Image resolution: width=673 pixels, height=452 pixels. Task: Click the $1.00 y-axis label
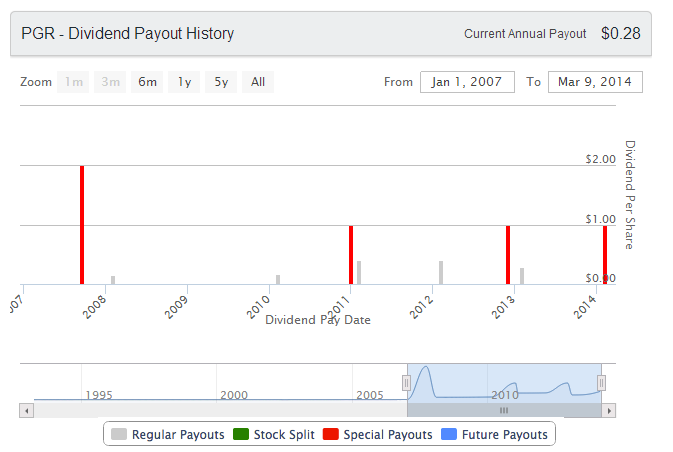(x=600, y=219)
